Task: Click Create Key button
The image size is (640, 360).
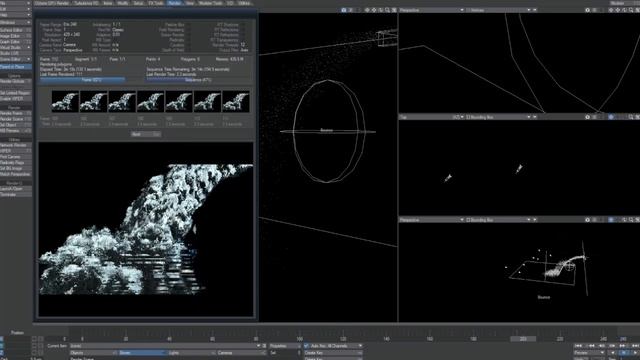Action: [x=333, y=353]
